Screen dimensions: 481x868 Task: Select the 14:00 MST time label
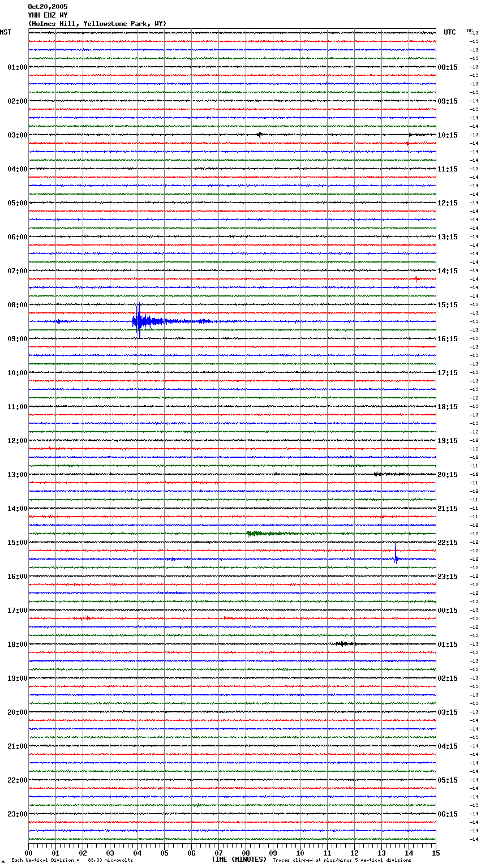[x=18, y=509]
